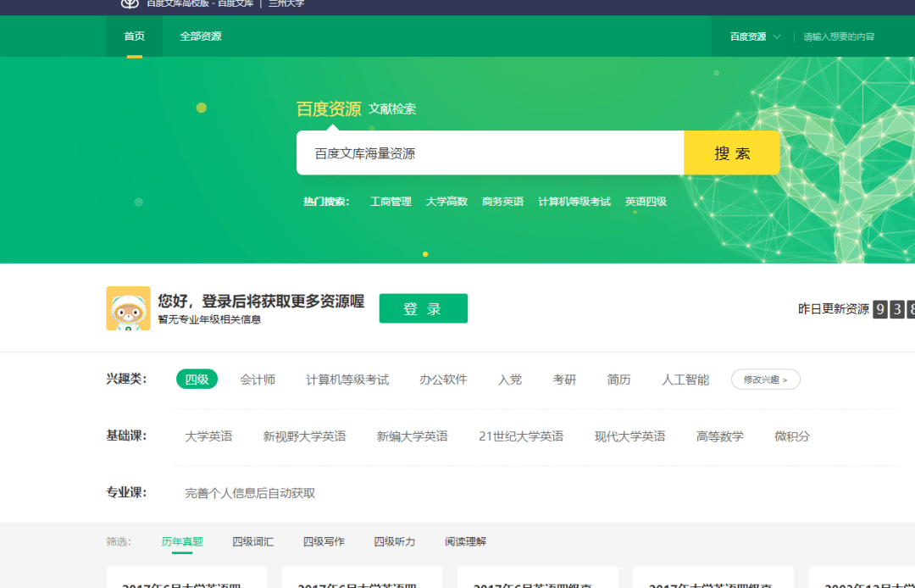Search hot keyword 商务英语
Image resolution: width=915 pixels, height=588 pixels.
(502, 202)
